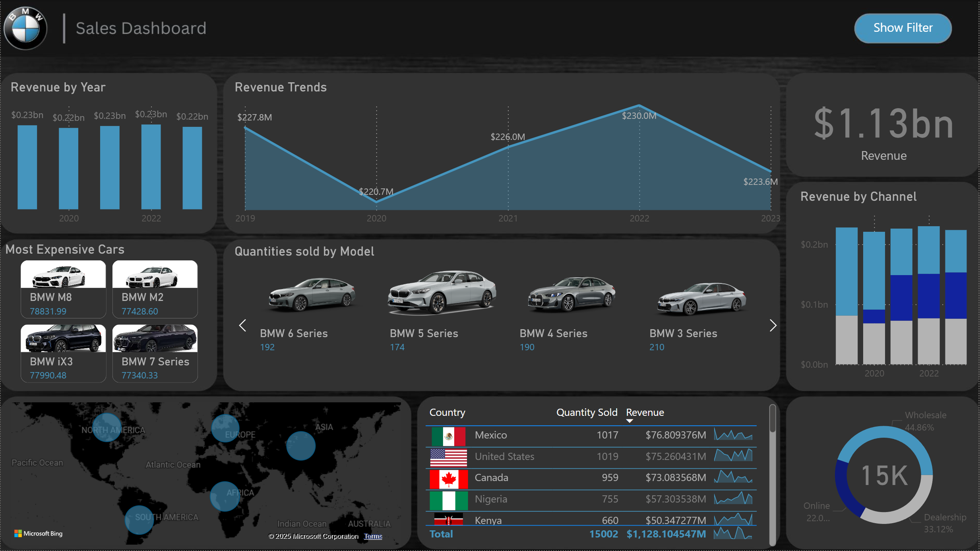Select the South America map bubble
The width and height of the screenshot is (980, 551).
(139, 520)
